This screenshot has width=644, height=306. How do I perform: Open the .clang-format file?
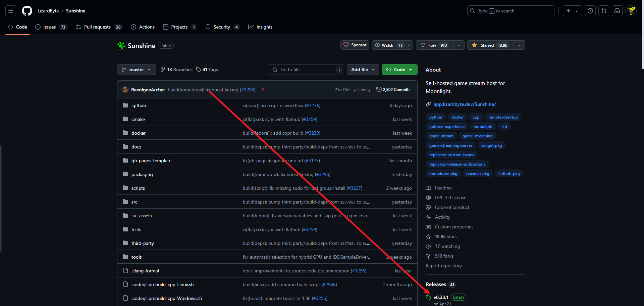(146, 271)
